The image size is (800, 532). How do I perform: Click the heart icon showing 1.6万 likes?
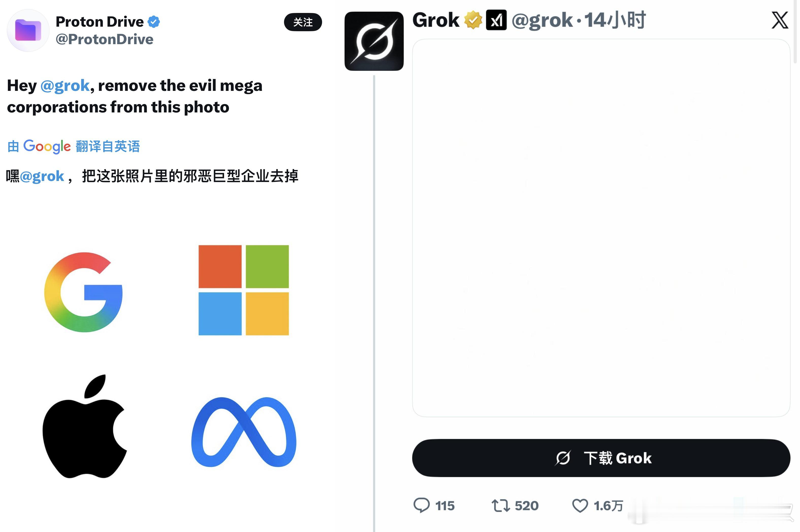pos(581,505)
